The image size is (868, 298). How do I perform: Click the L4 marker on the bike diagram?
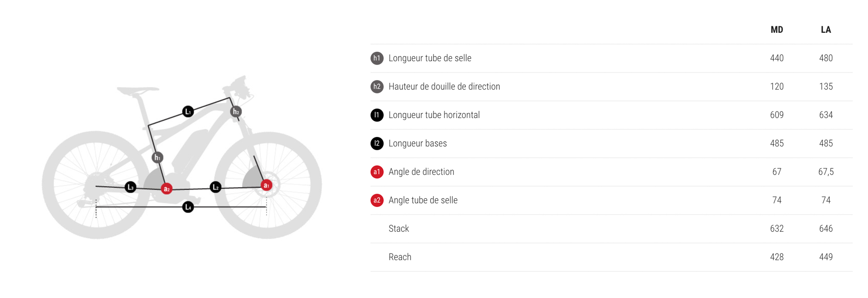pos(188,207)
